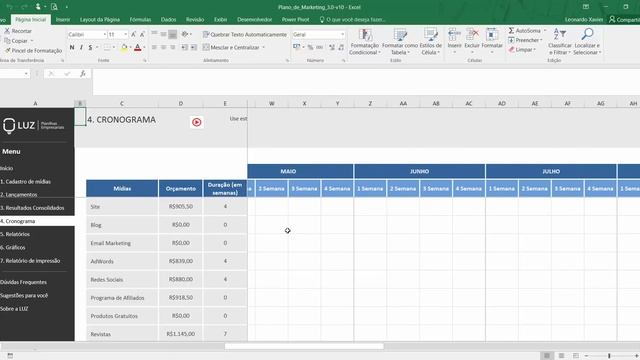Open Estilos de Célula gallery
This screenshot has width=640, height=360.
[x=431, y=42]
